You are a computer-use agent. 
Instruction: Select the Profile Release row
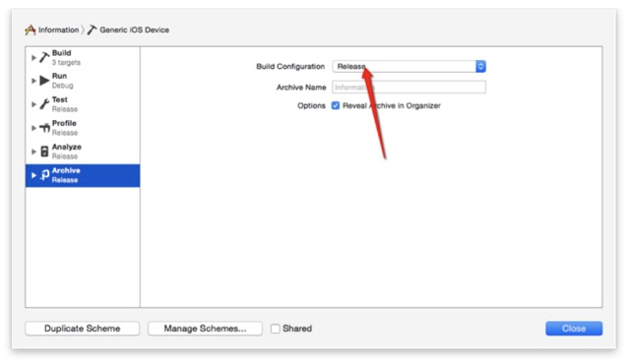tap(83, 128)
